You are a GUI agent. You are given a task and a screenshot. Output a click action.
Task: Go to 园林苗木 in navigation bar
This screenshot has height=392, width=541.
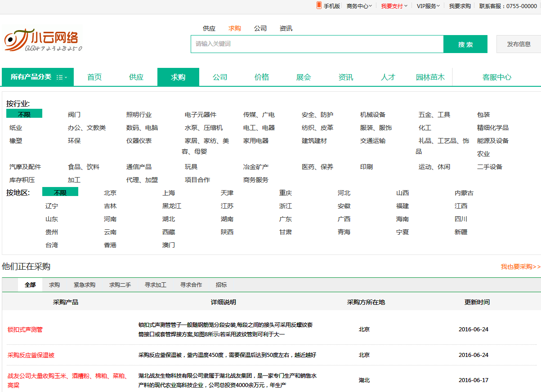click(x=430, y=77)
